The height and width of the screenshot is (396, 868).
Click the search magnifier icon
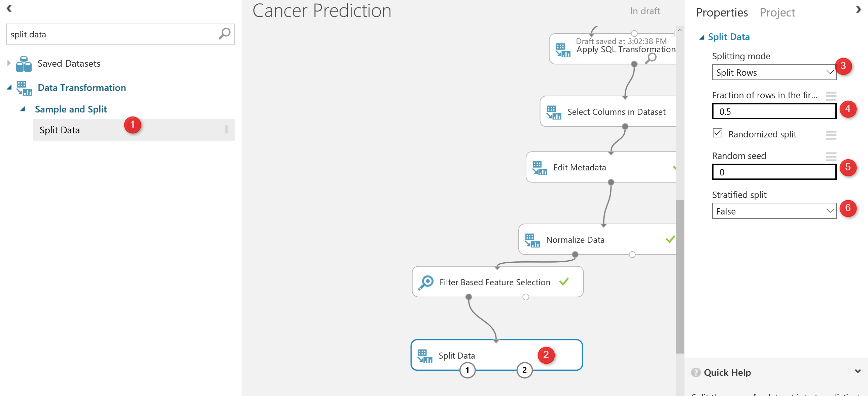click(x=224, y=34)
